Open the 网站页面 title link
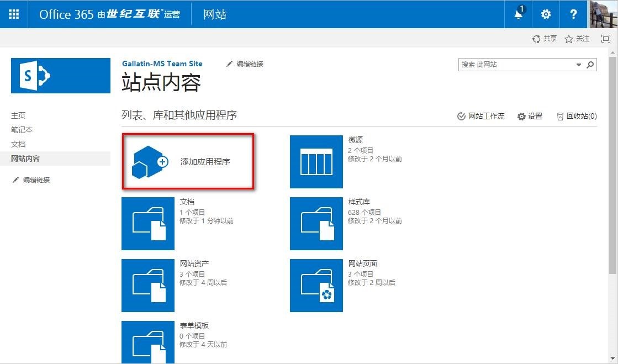This screenshot has width=618, height=364. (x=363, y=263)
